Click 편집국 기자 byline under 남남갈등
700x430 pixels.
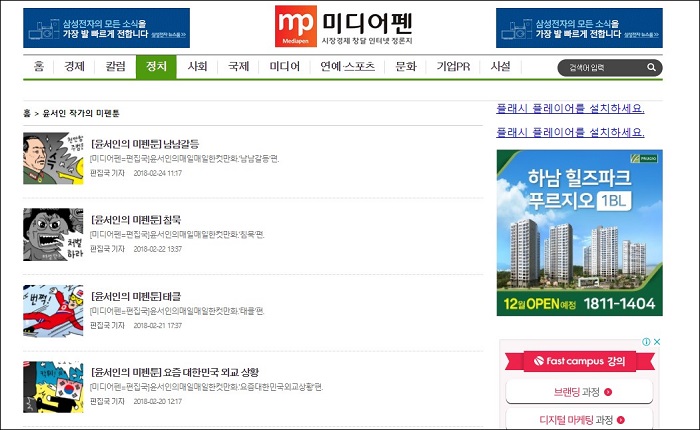107,173
